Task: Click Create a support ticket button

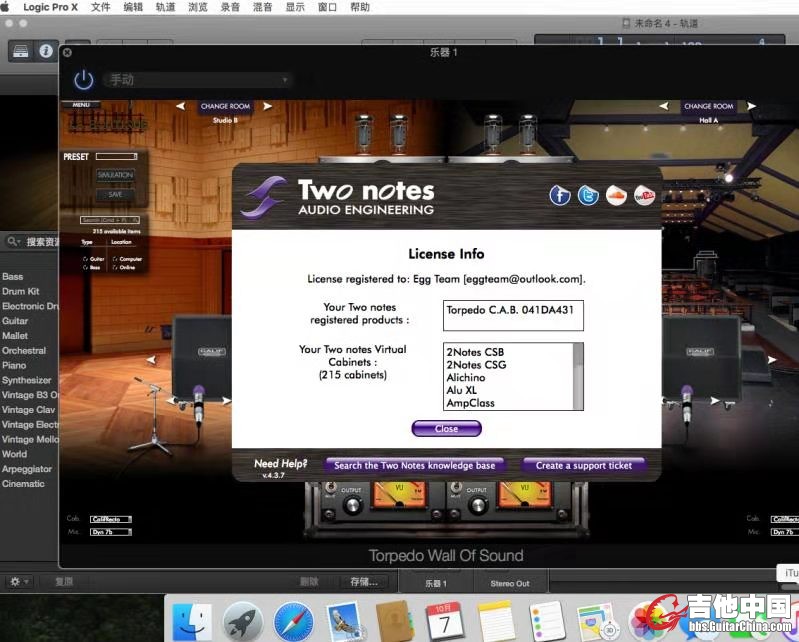Action: tap(584, 465)
